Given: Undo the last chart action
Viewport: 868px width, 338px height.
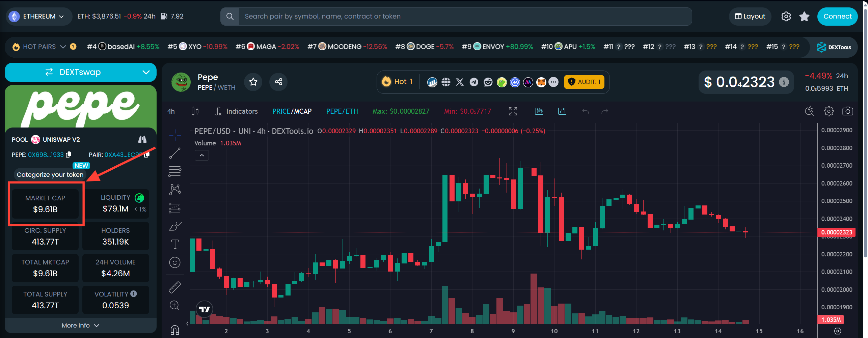Looking at the screenshot, I should point(586,111).
